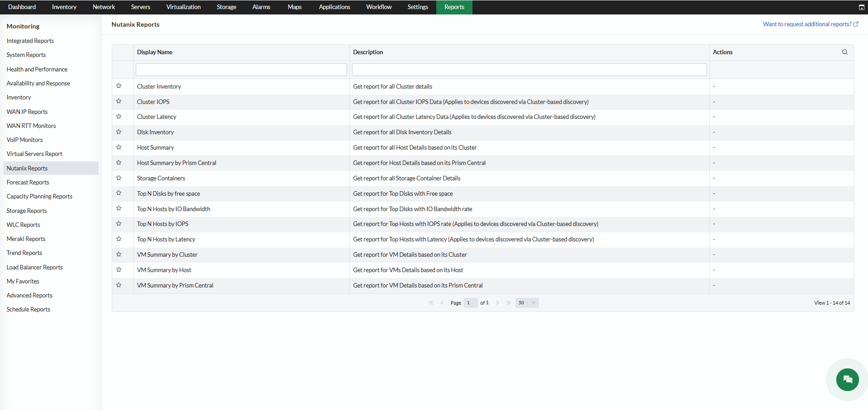Viewport: 868px width, 410px height.
Task: Open My Favorites in sidebar
Action: click(x=23, y=281)
